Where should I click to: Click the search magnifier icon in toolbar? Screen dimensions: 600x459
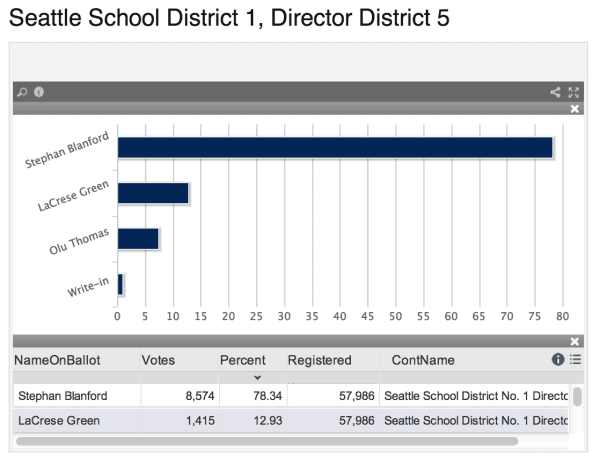(x=21, y=92)
